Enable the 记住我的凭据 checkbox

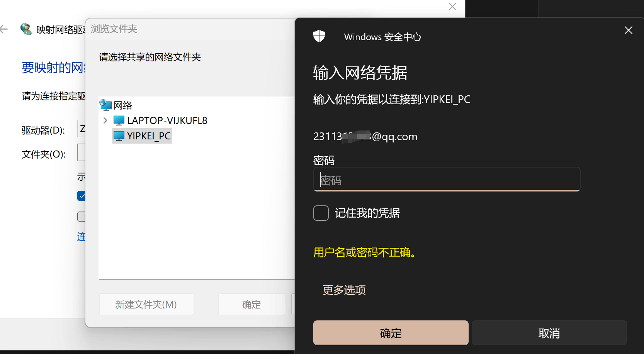(321, 213)
